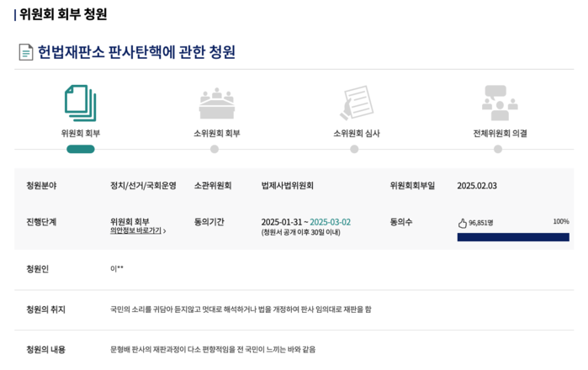Click the 위원회 회부 청원 page heading
This screenshot has width=588, height=370.
pos(63,14)
